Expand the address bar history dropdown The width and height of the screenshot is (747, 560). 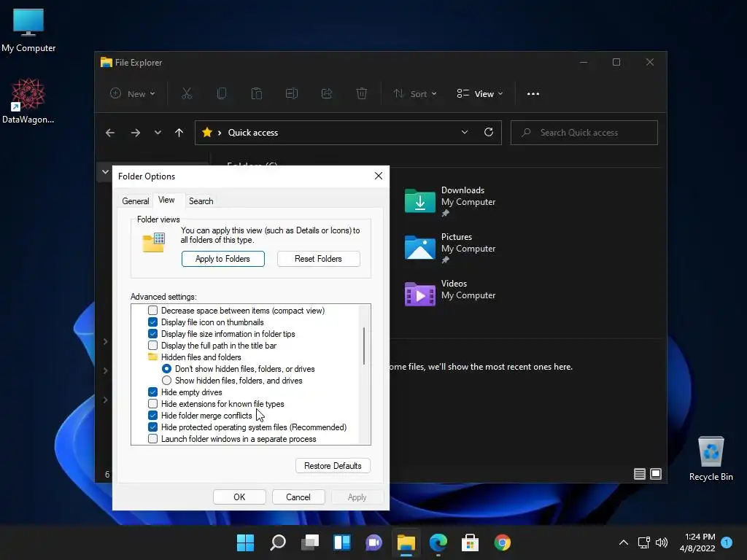coord(465,133)
